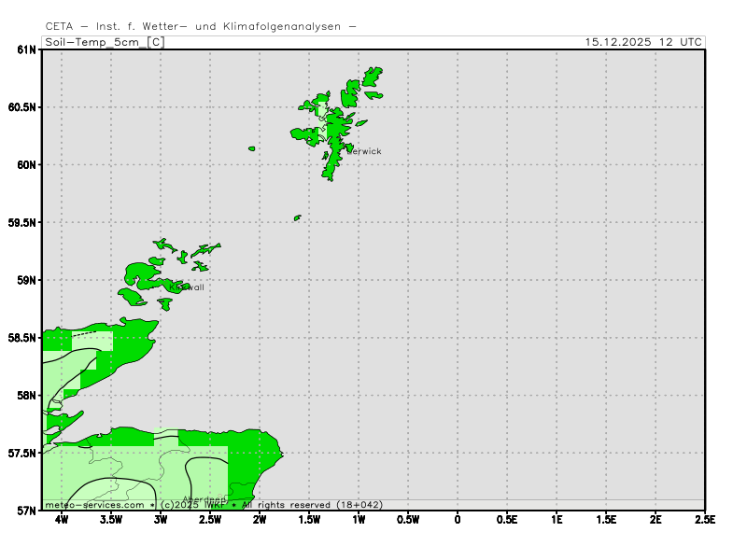The width and height of the screenshot is (747, 560).
Task: Click the 1.5E longitude axis label
Action: point(606,520)
